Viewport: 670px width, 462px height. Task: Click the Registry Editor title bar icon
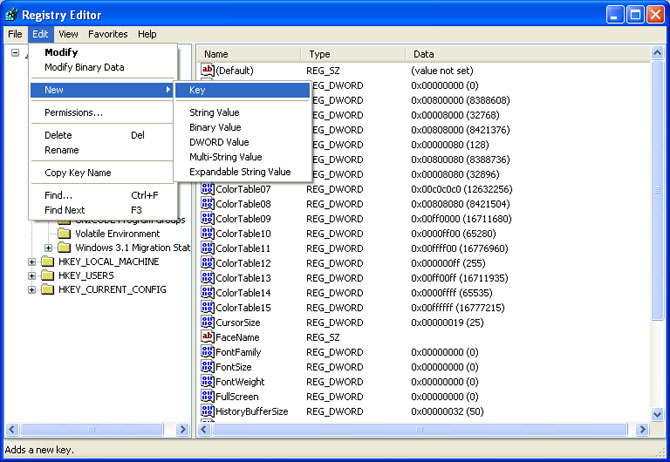coord(12,14)
